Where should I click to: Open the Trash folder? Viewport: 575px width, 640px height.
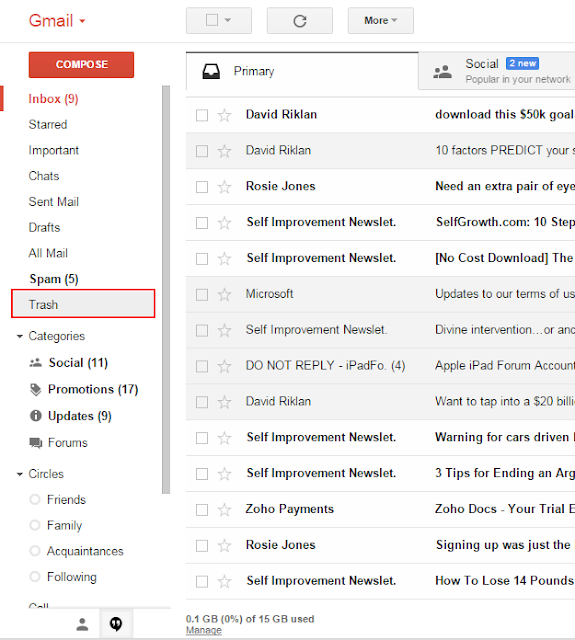pyautogui.click(x=83, y=304)
